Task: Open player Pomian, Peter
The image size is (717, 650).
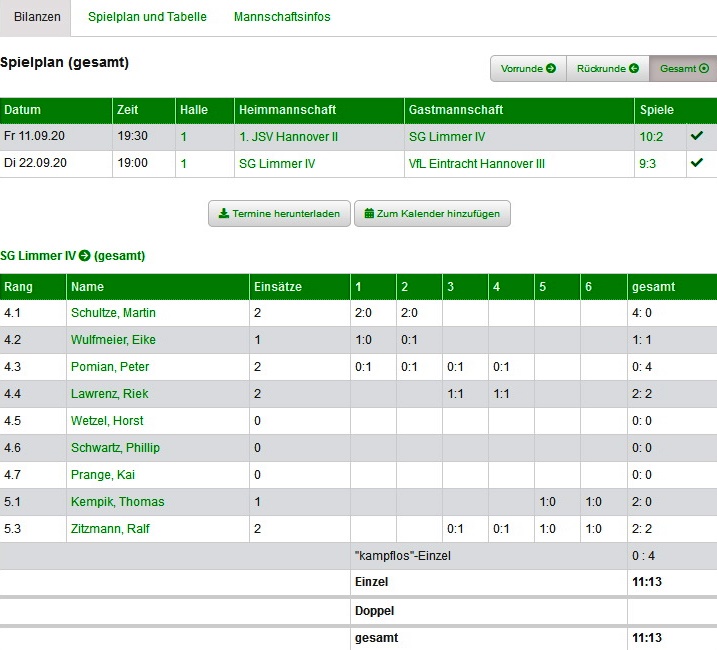Action: tap(110, 367)
